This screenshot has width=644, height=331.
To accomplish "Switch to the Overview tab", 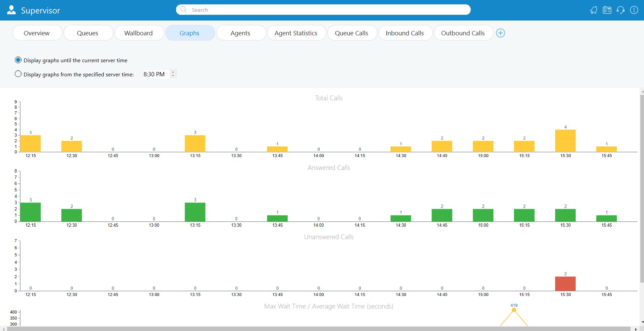I will (37, 33).
